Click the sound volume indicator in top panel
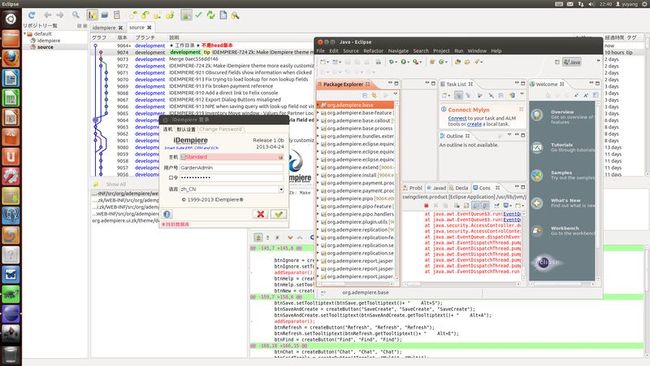650x366 pixels. coord(591,4)
